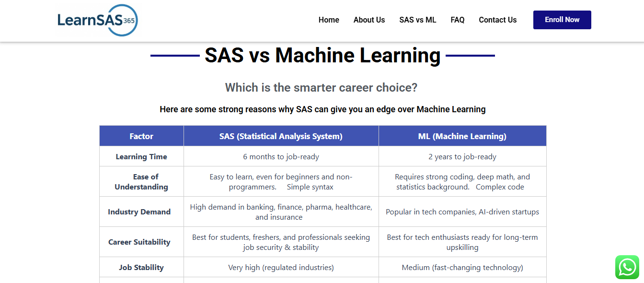Screen dimensions: 644x283
Task: Select the Job Stability row label
Action: pos(141,268)
